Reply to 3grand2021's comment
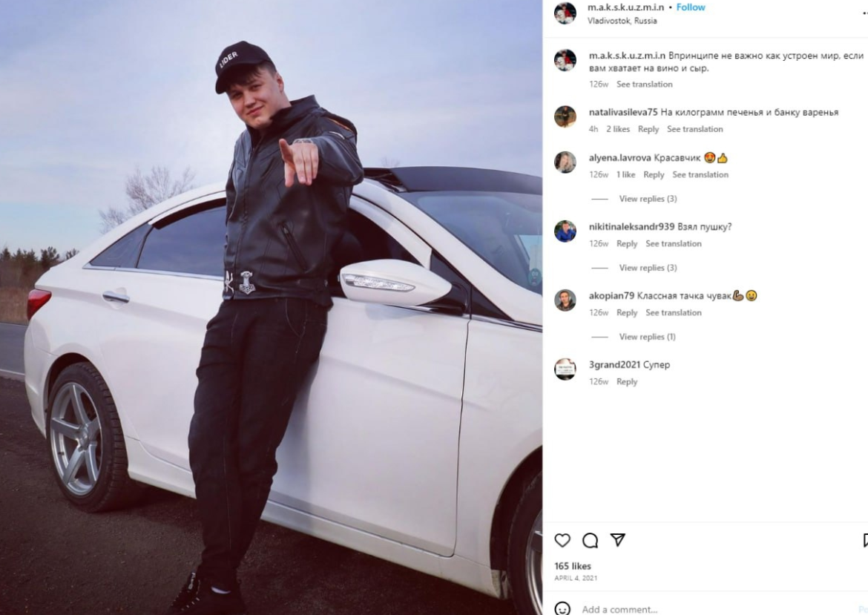Screen dimensions: 868x615 627,381
